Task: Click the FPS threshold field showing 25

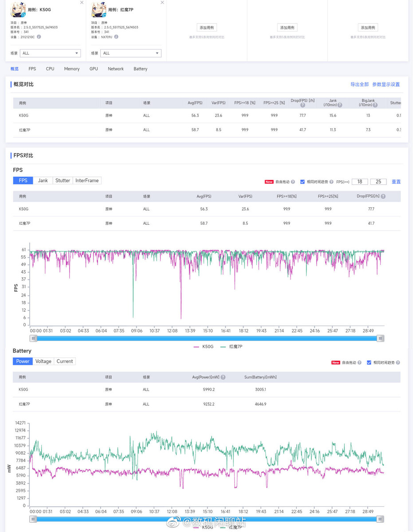Action: tap(378, 182)
